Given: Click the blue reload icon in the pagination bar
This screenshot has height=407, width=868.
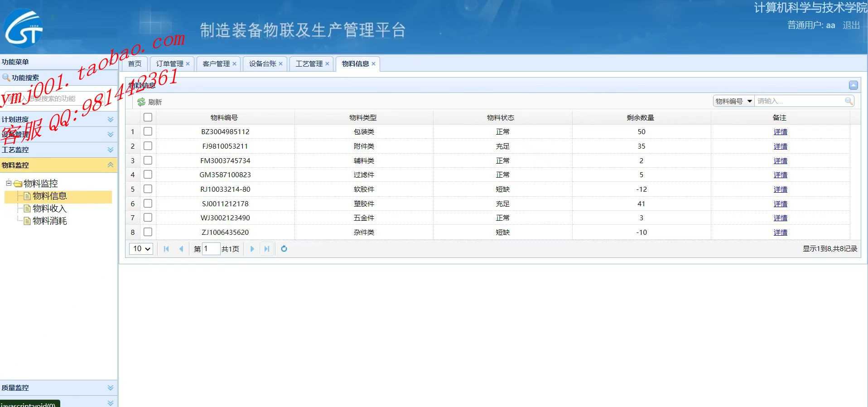Looking at the screenshot, I should tap(284, 248).
